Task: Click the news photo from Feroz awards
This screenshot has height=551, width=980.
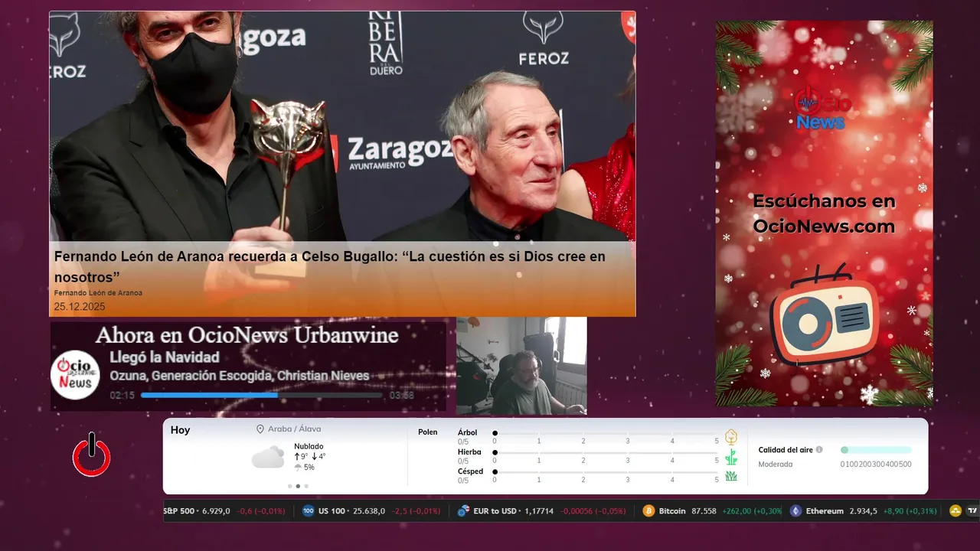Action: tap(342, 126)
